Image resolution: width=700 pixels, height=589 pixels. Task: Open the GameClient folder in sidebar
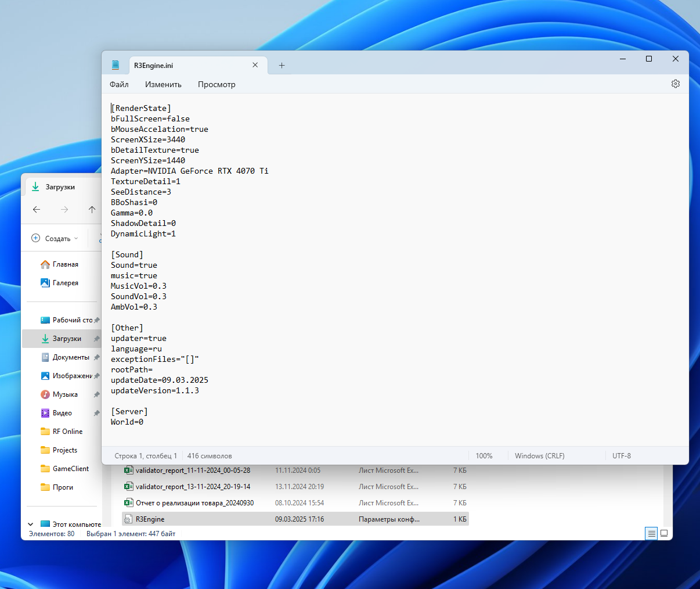point(70,469)
